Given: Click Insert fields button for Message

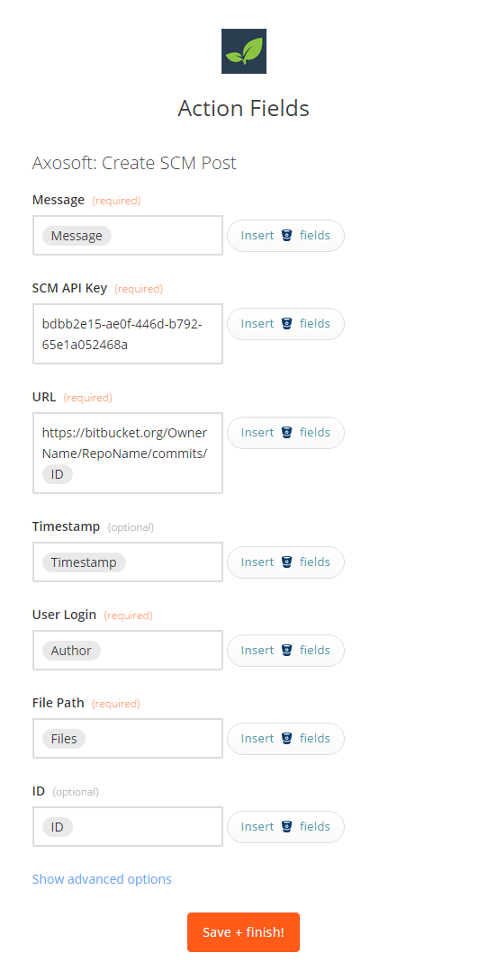Looking at the screenshot, I should (x=285, y=236).
